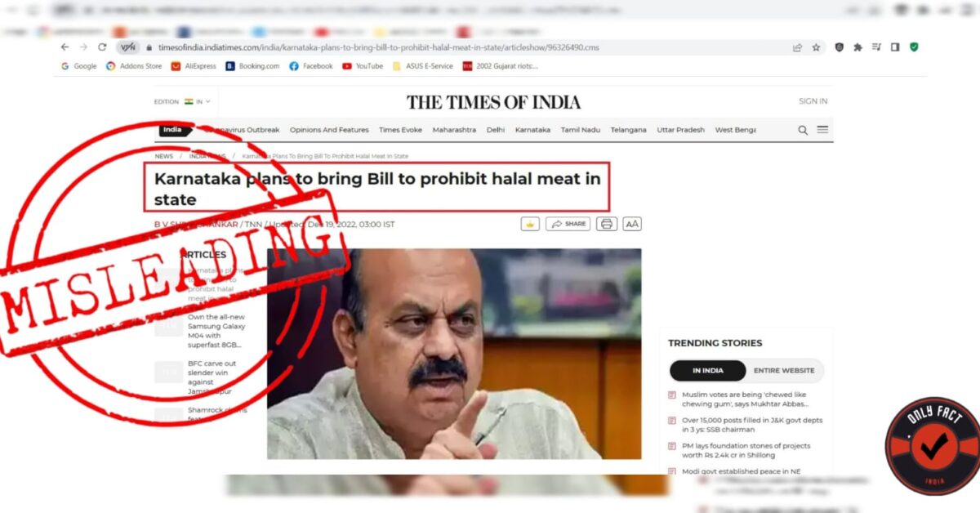Select the IN INDIA trending toggle

pyautogui.click(x=708, y=370)
